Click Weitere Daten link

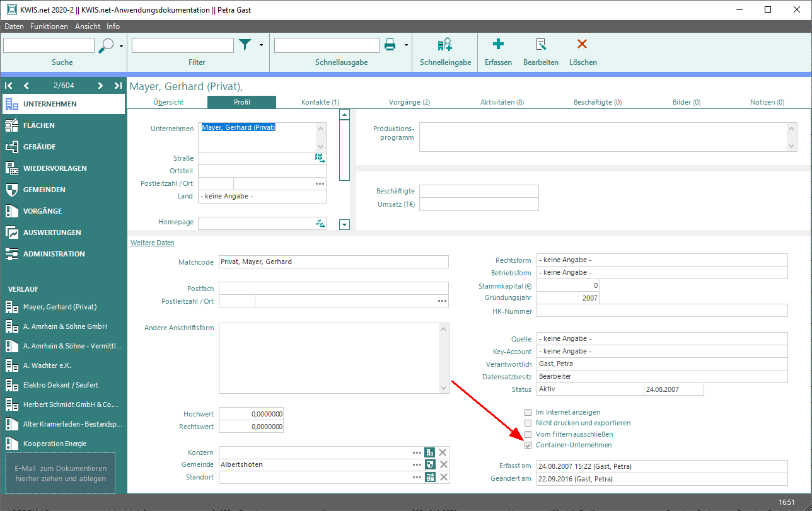[153, 243]
